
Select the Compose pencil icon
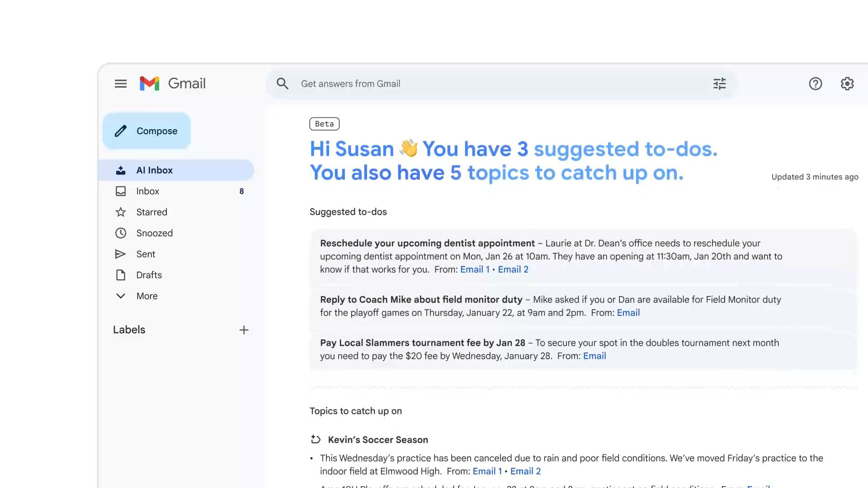120,131
